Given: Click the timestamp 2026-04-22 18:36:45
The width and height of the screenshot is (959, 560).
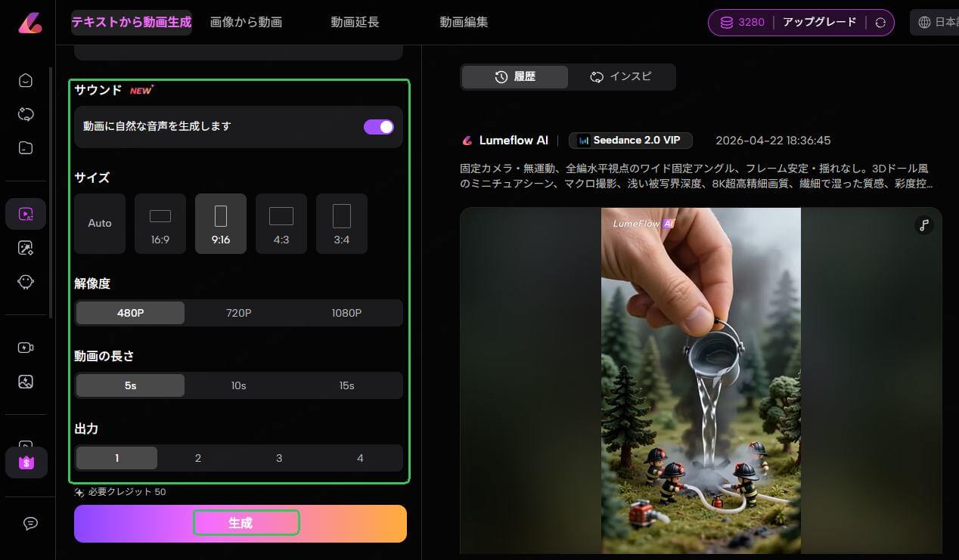Looking at the screenshot, I should tap(773, 141).
